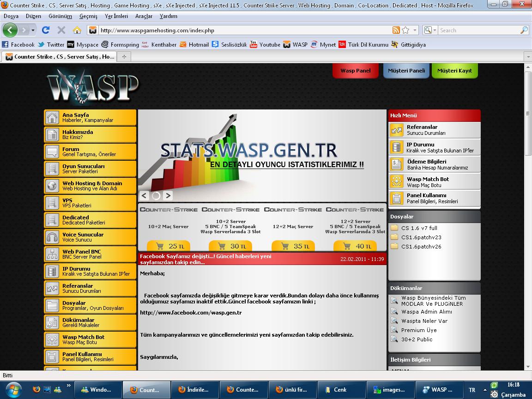The width and height of the screenshot is (532, 399).
Task: Open the Cenk taskbar window
Action: [x=341, y=389]
